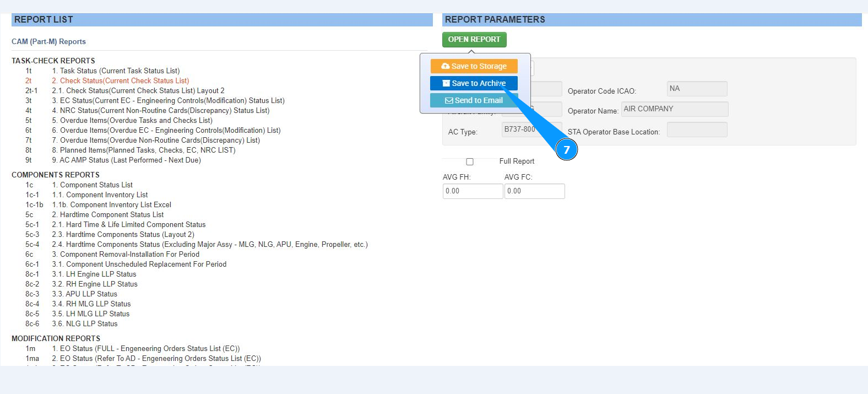Screen dimensions: 868x394
Task: Click AC Type field B737-800
Action: coord(531,129)
